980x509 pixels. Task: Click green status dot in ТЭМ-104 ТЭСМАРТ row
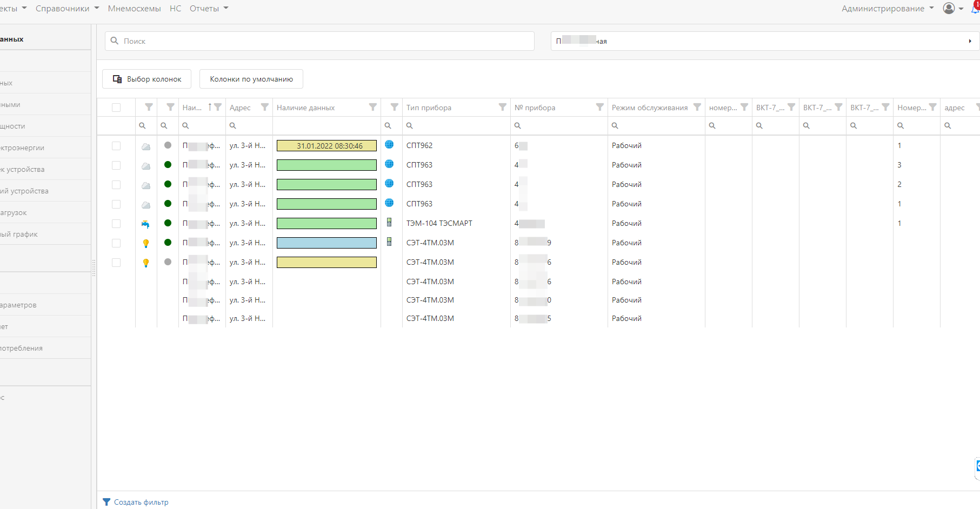(x=168, y=223)
